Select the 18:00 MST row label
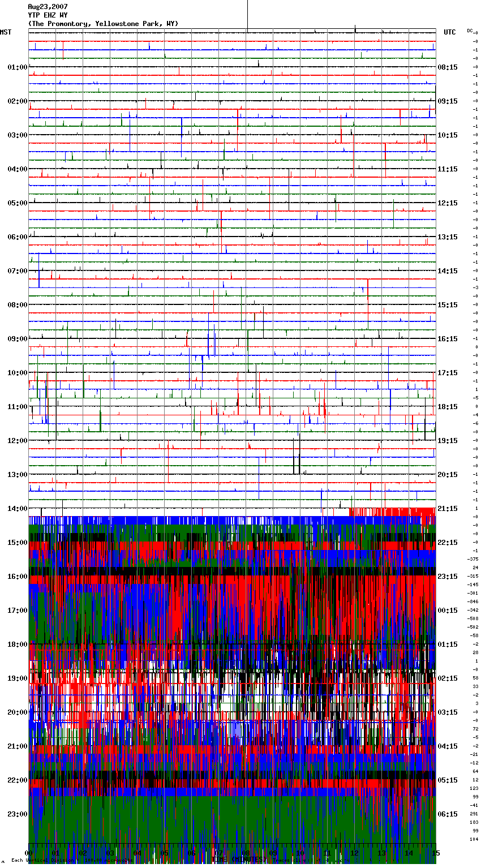The height and width of the screenshot is (868, 481). coord(17,644)
